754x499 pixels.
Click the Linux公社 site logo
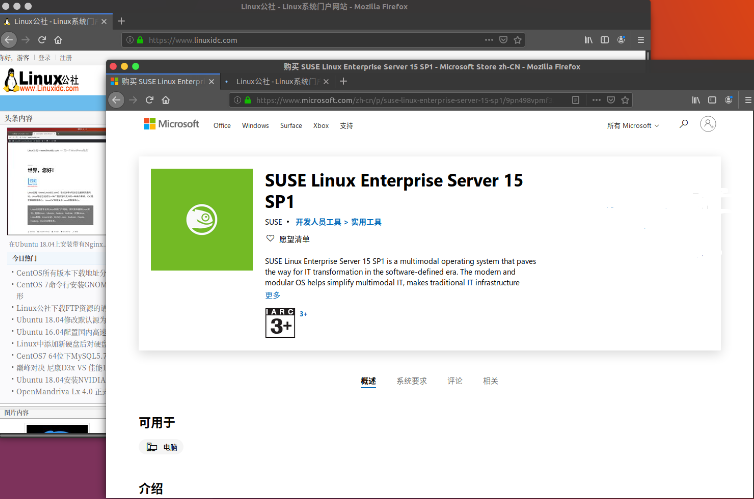tap(41, 80)
